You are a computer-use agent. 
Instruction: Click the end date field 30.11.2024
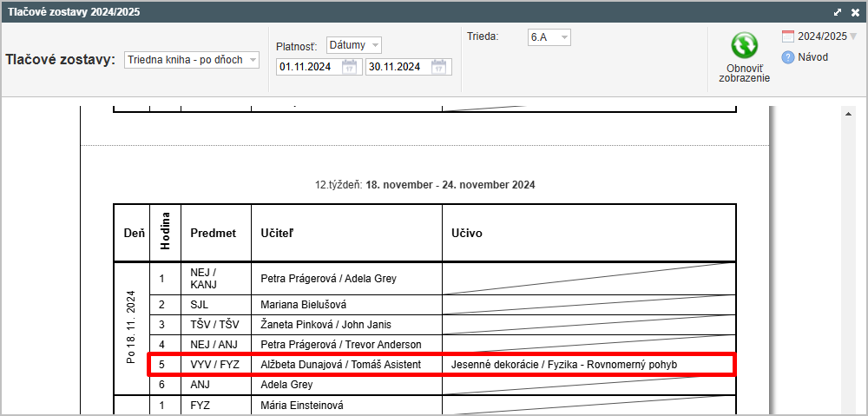point(398,67)
